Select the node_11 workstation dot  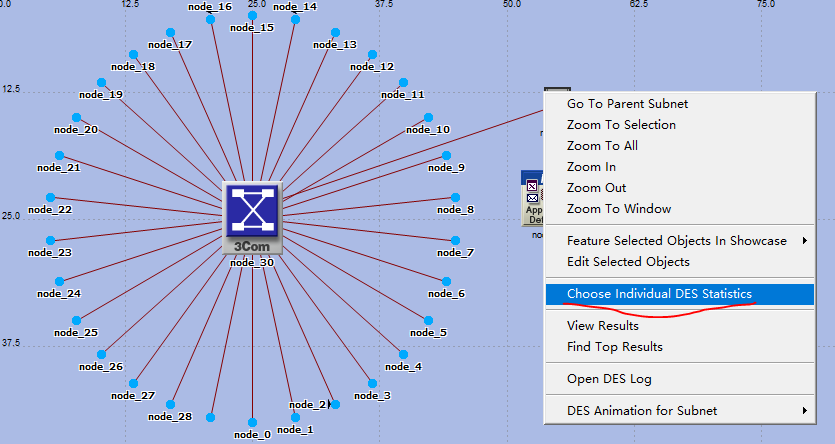point(404,83)
